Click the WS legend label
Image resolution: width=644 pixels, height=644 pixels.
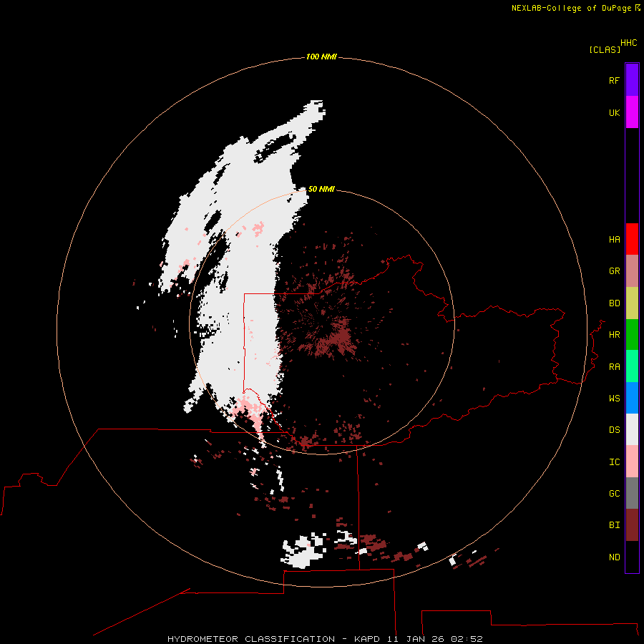(x=614, y=398)
